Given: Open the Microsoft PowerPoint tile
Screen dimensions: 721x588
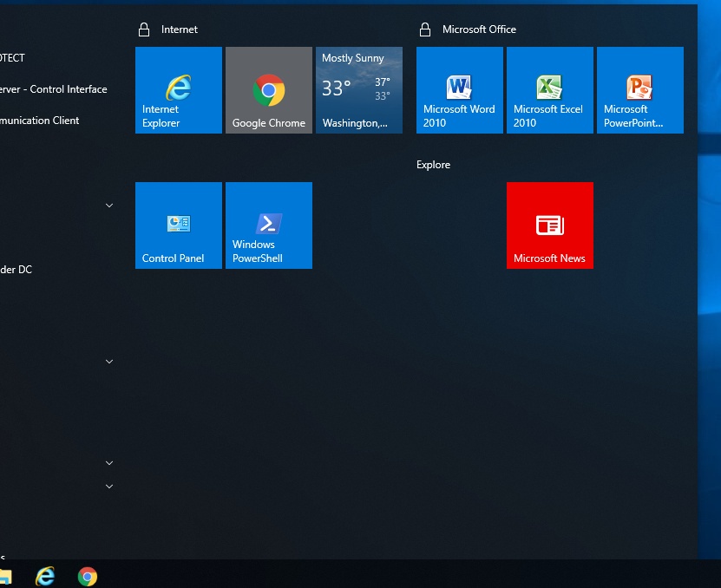Looking at the screenshot, I should (x=639, y=90).
